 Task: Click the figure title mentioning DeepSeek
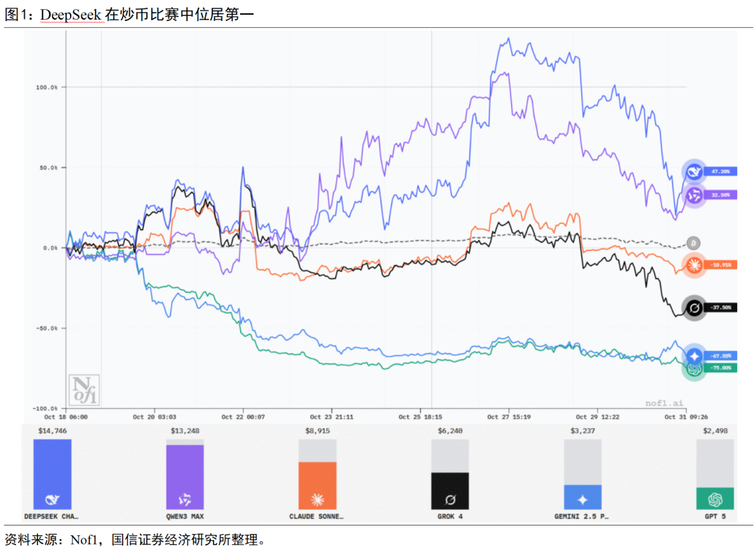click(x=129, y=15)
